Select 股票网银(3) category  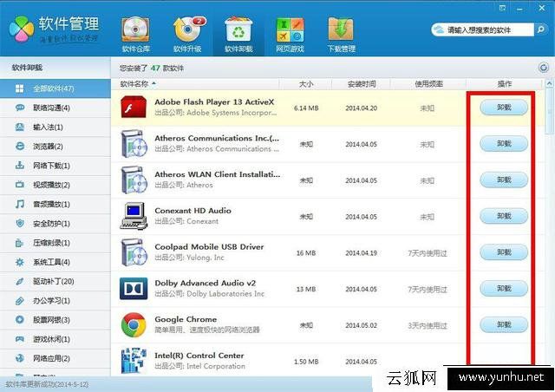coord(55,320)
